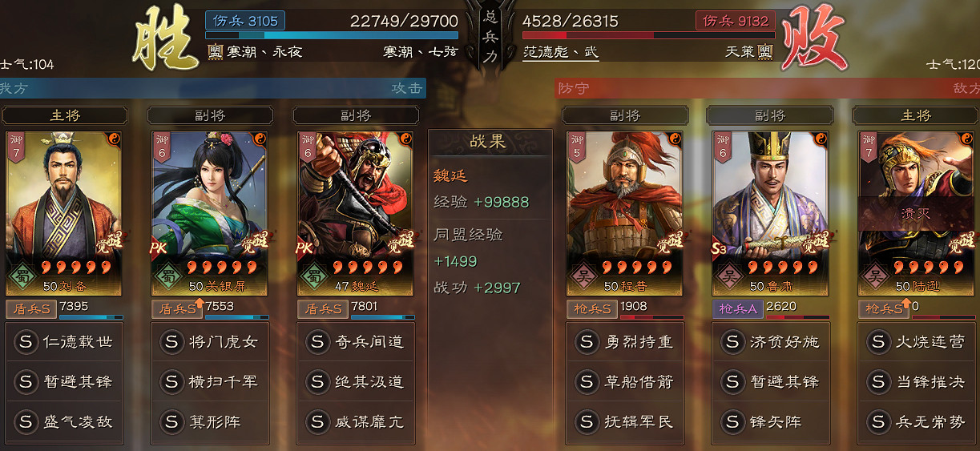
Task: Click the 伤兵 3105 wounded troops label
Action: point(245,21)
